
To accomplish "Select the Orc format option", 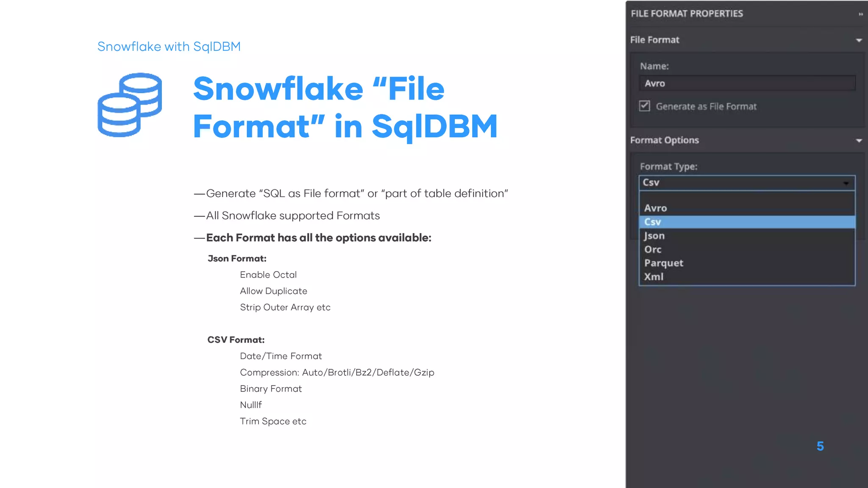I will [x=653, y=250].
